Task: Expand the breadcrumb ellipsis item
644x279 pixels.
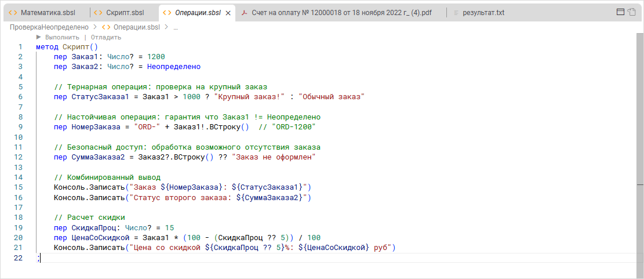Action: point(175,27)
